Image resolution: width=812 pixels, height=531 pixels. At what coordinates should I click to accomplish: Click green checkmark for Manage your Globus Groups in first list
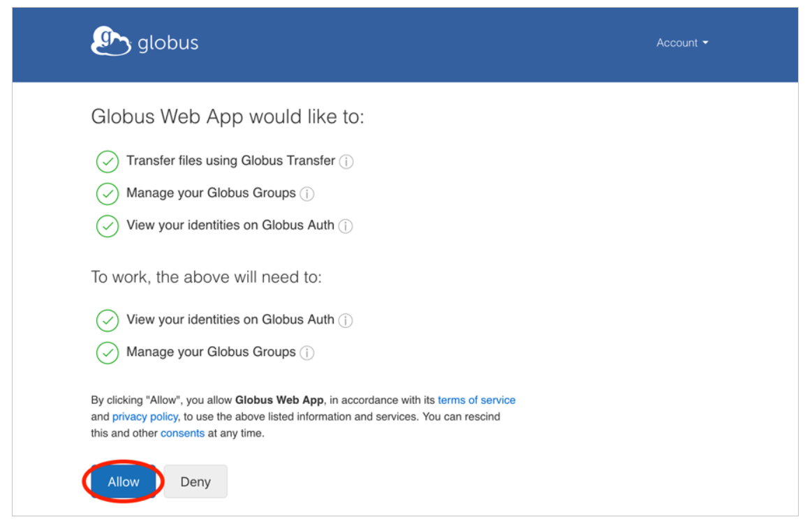tap(108, 194)
